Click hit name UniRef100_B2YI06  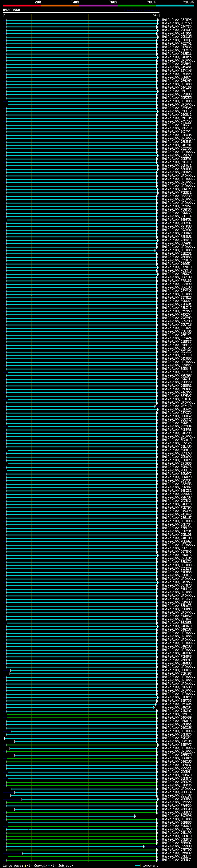point(176,71)
